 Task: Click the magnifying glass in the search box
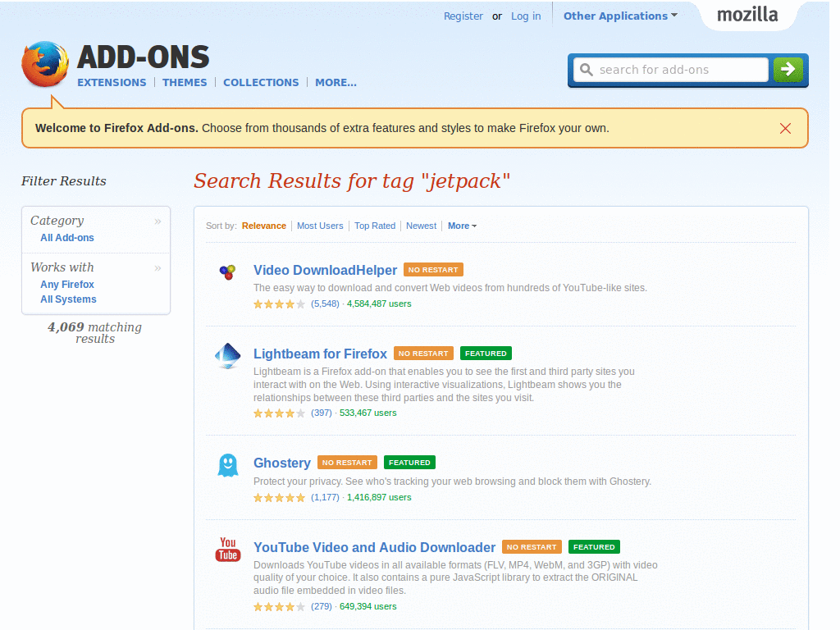tap(586, 70)
